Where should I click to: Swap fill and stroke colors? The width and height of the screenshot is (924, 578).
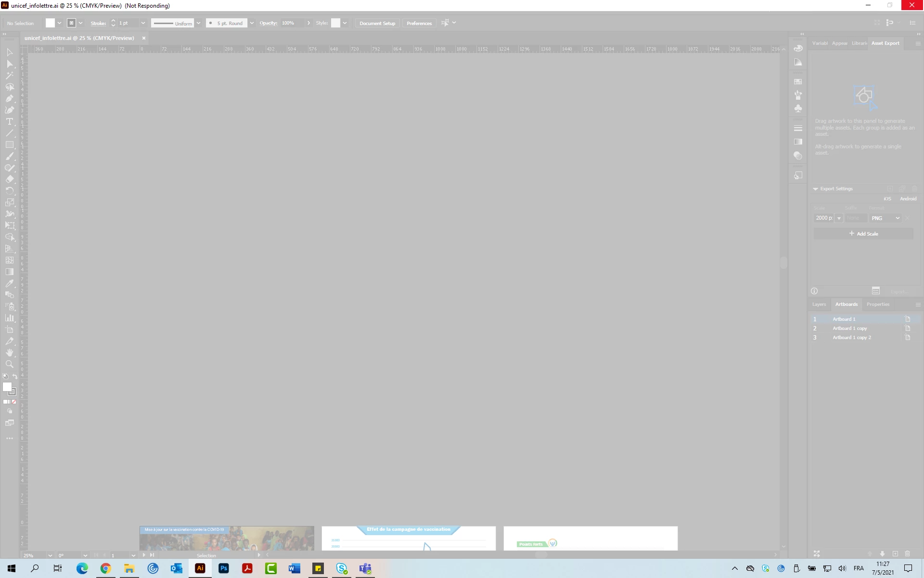[x=15, y=376]
